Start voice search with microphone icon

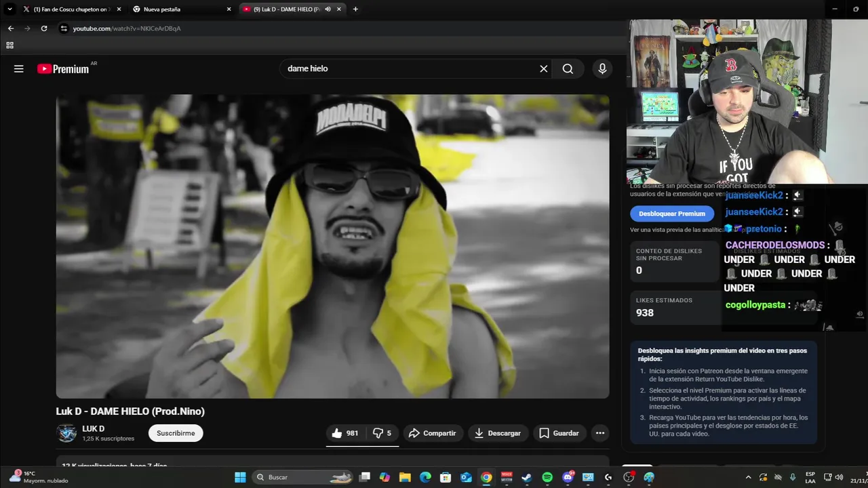tap(602, 68)
